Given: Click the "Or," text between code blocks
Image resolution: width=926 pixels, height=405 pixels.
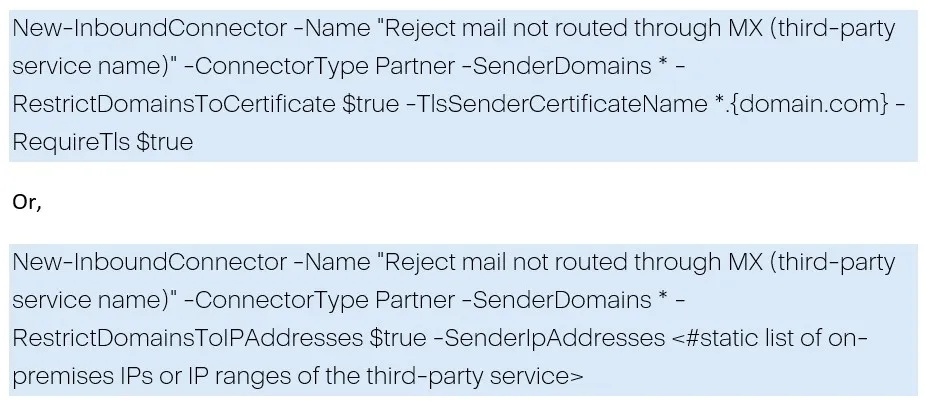Looking at the screenshot, I should coord(27,203).
